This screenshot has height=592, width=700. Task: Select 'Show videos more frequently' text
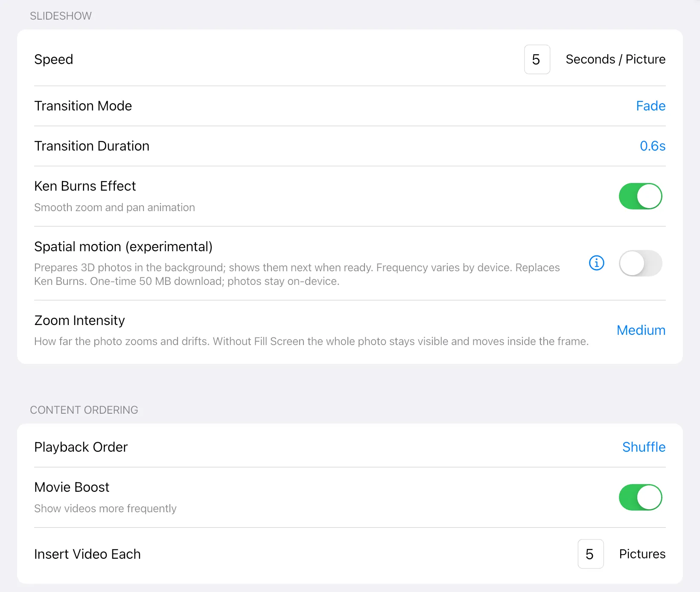click(105, 508)
